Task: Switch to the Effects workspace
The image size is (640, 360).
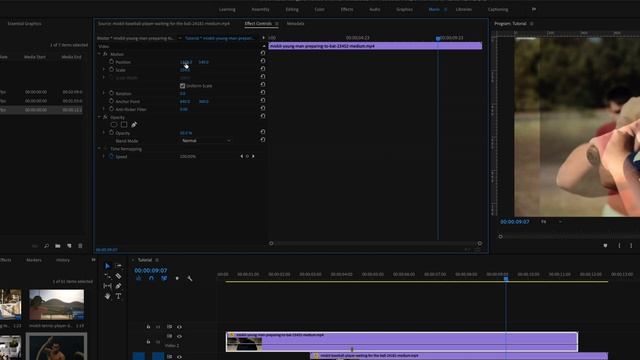Action: (x=347, y=9)
